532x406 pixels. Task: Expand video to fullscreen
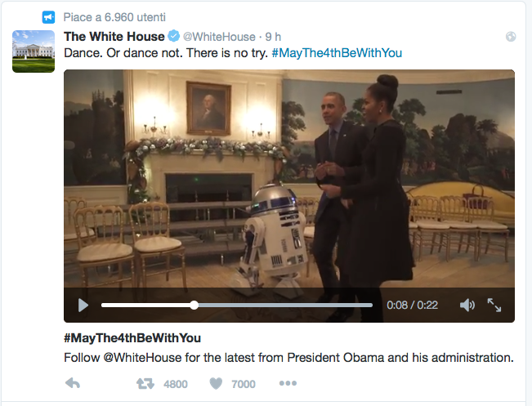494,305
